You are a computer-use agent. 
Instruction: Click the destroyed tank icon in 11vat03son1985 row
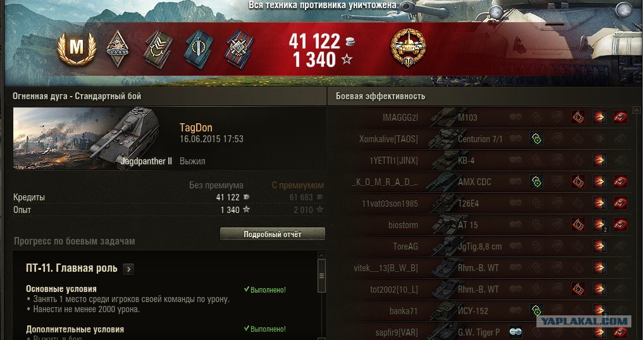[620, 203]
